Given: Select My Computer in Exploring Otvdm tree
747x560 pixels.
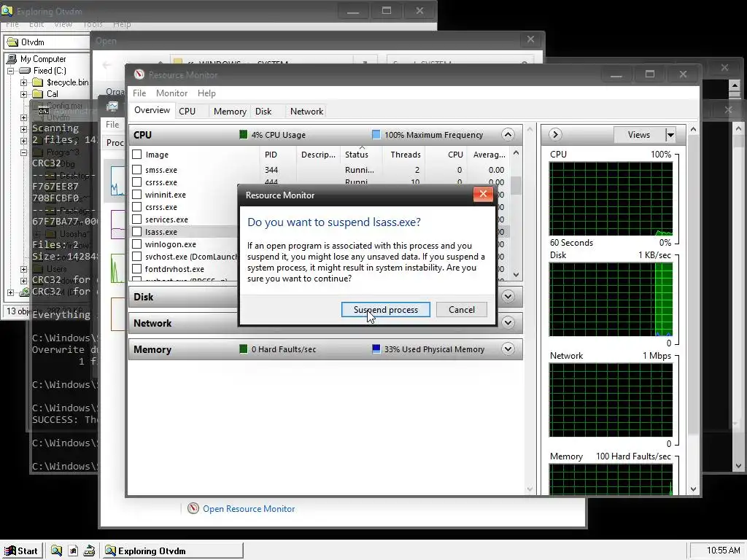Looking at the screenshot, I should click(x=43, y=59).
